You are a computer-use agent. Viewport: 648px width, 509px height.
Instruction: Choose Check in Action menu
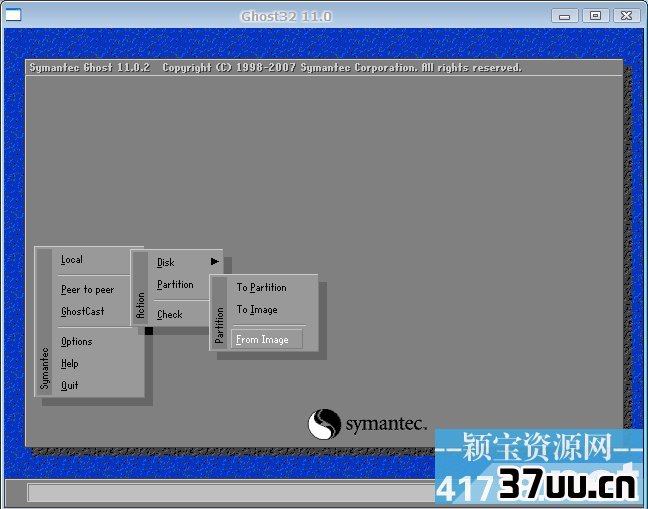169,314
